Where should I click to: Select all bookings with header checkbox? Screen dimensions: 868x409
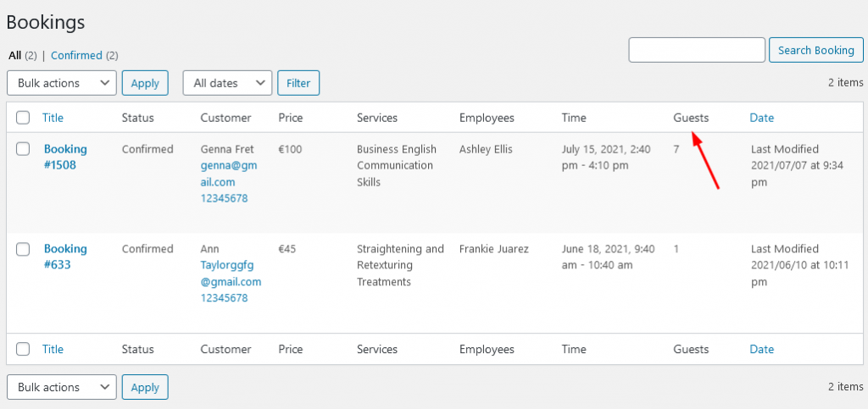23,118
